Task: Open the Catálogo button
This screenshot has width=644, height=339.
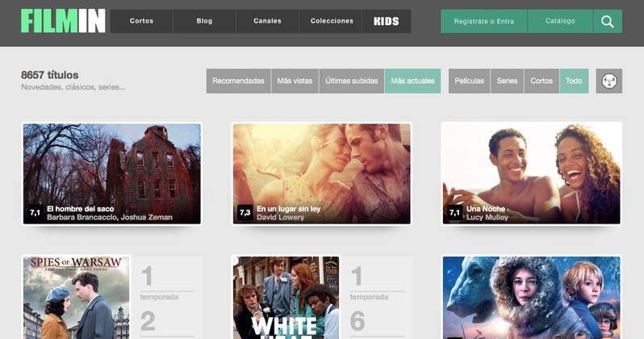Action: [x=560, y=21]
